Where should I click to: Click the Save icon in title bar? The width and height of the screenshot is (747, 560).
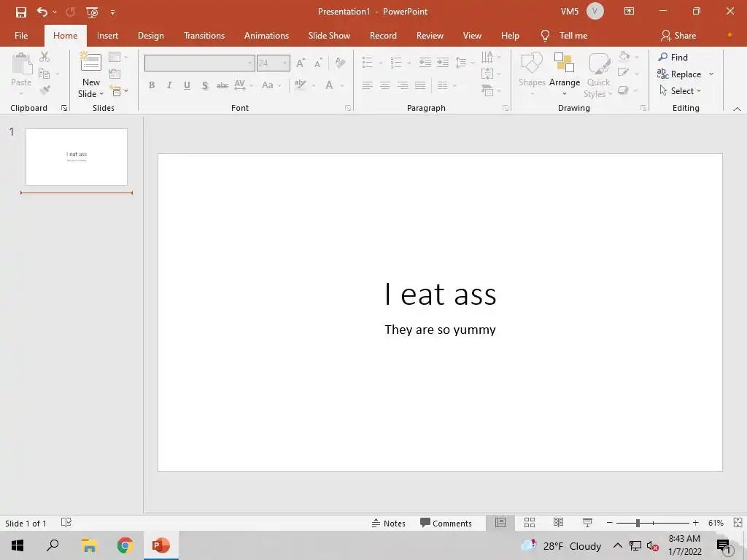21,12
